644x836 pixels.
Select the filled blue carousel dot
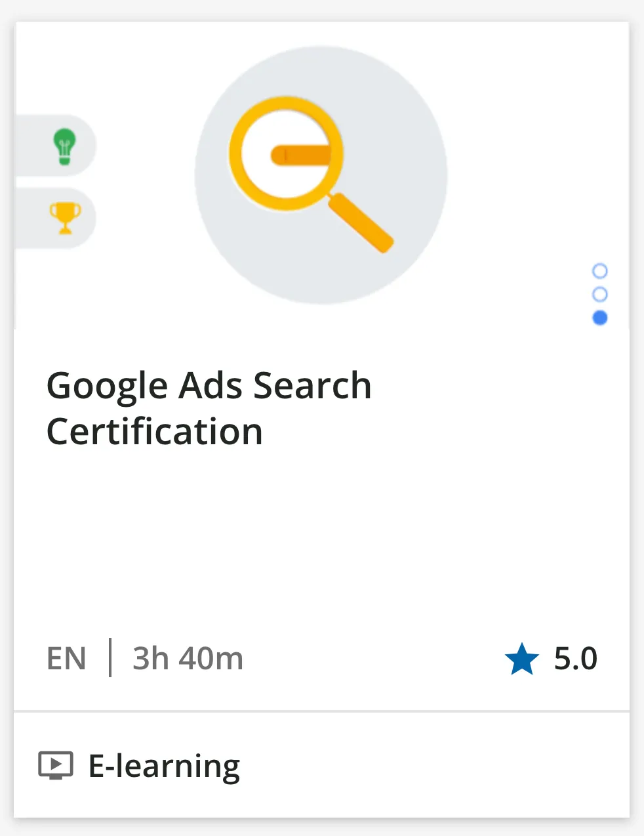599,318
